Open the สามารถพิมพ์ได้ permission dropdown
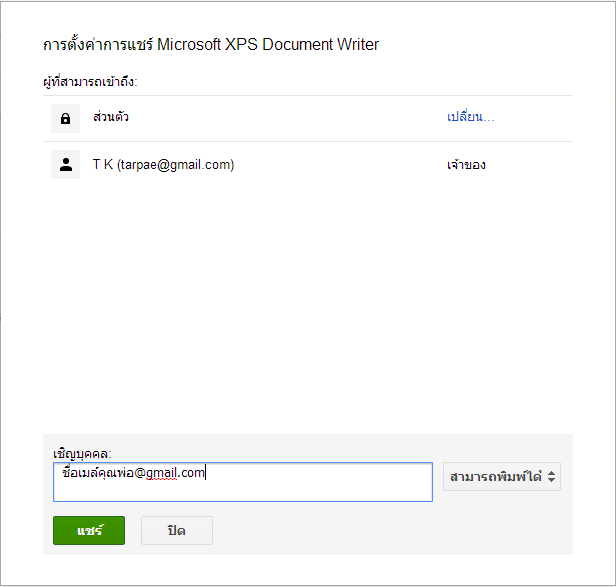The image size is (616, 587). (502, 477)
